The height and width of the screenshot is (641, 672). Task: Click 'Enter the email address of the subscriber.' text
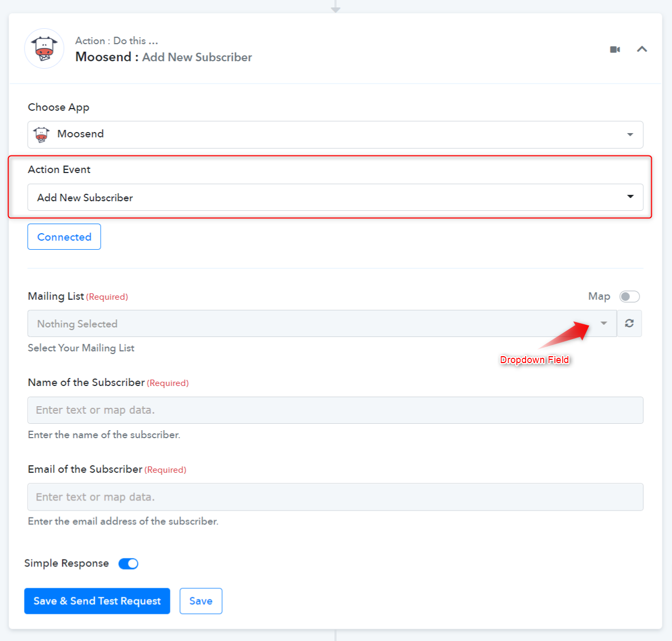click(123, 521)
